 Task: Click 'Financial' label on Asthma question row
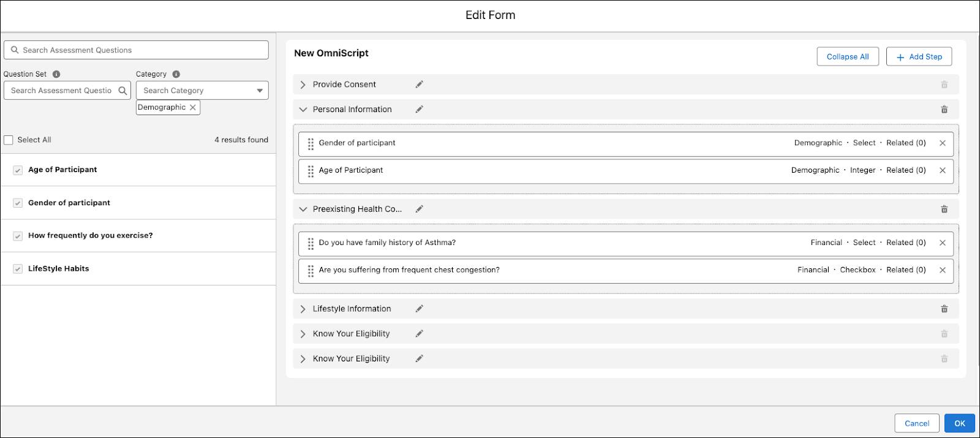click(826, 243)
